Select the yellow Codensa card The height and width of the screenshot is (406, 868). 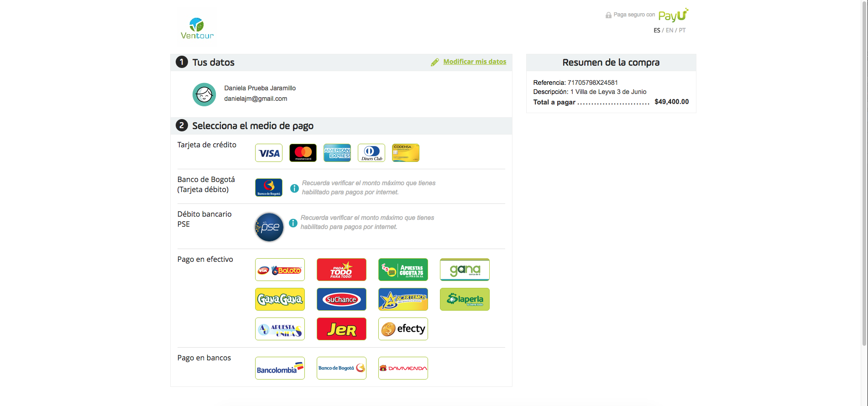point(406,153)
